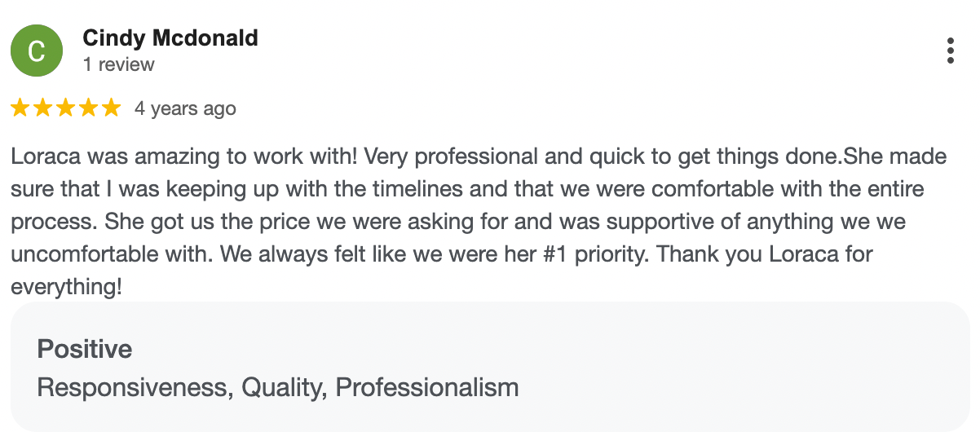The height and width of the screenshot is (432, 980).
Task: Open reviewer name Cindy Mcdonald
Action: tap(170, 37)
